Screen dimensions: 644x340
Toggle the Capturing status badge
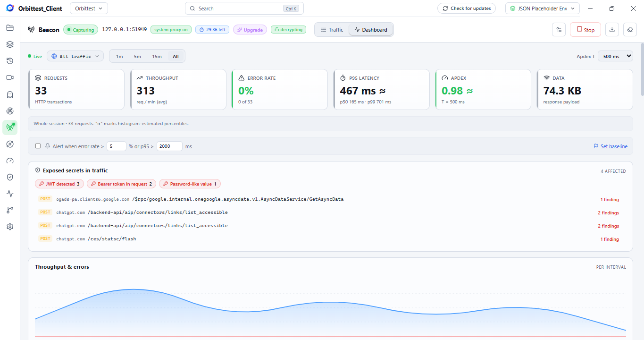[x=81, y=30]
